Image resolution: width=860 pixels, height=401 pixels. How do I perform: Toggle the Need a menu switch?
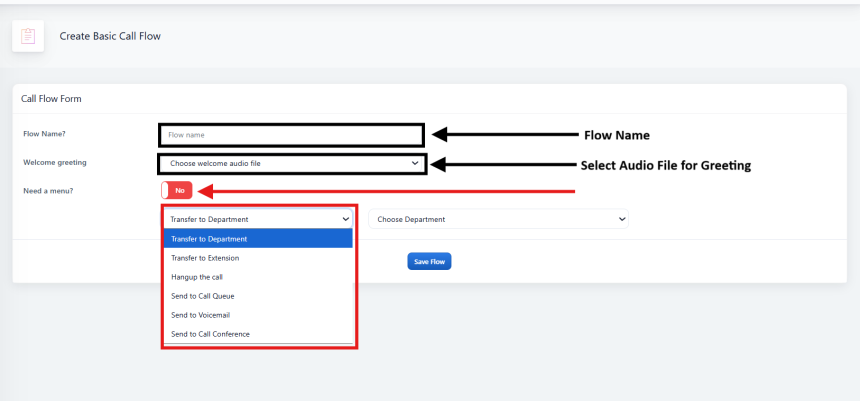coord(176,190)
